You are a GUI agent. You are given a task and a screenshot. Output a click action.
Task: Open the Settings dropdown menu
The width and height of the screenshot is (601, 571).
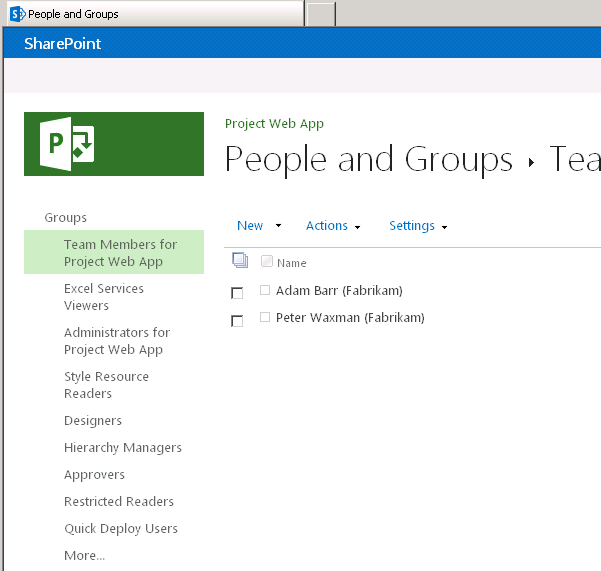pyautogui.click(x=417, y=226)
